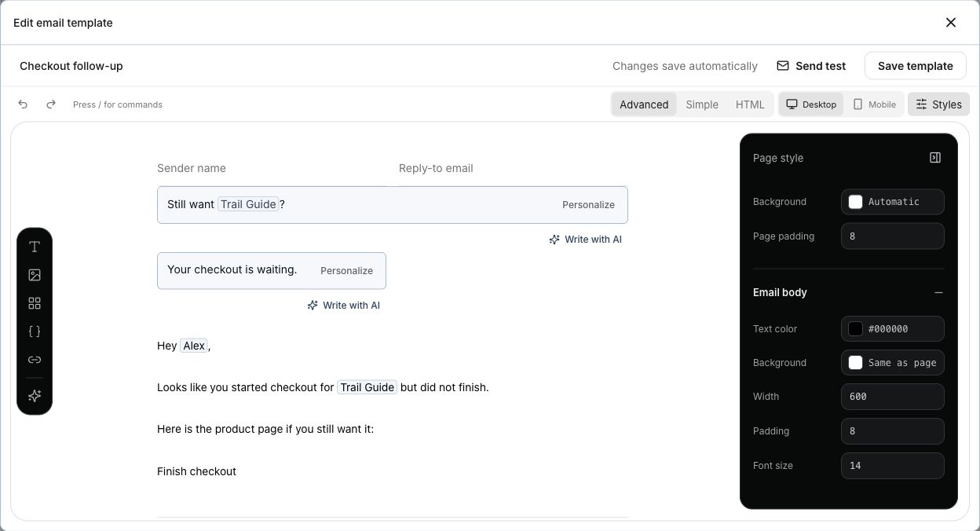980x531 pixels.
Task: Collapse the Page style panel
Action: click(x=935, y=158)
